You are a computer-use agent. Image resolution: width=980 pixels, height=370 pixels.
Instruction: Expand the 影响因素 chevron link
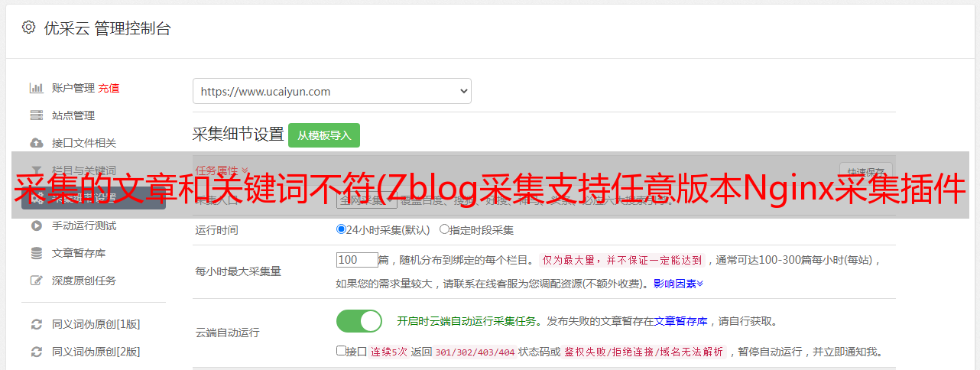click(x=678, y=284)
